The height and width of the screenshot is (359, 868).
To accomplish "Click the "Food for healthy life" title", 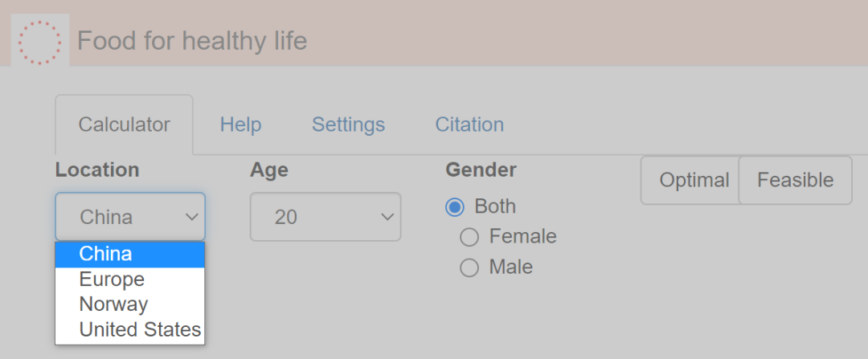I will click(192, 41).
